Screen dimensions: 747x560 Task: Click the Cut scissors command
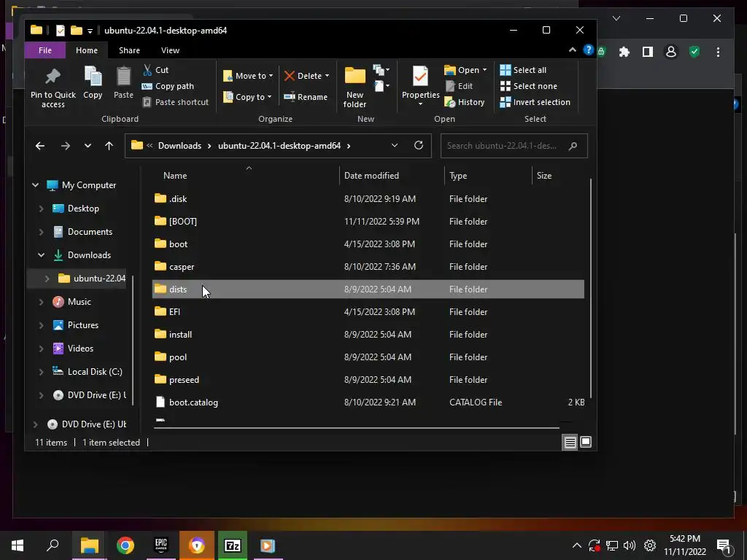(156, 70)
